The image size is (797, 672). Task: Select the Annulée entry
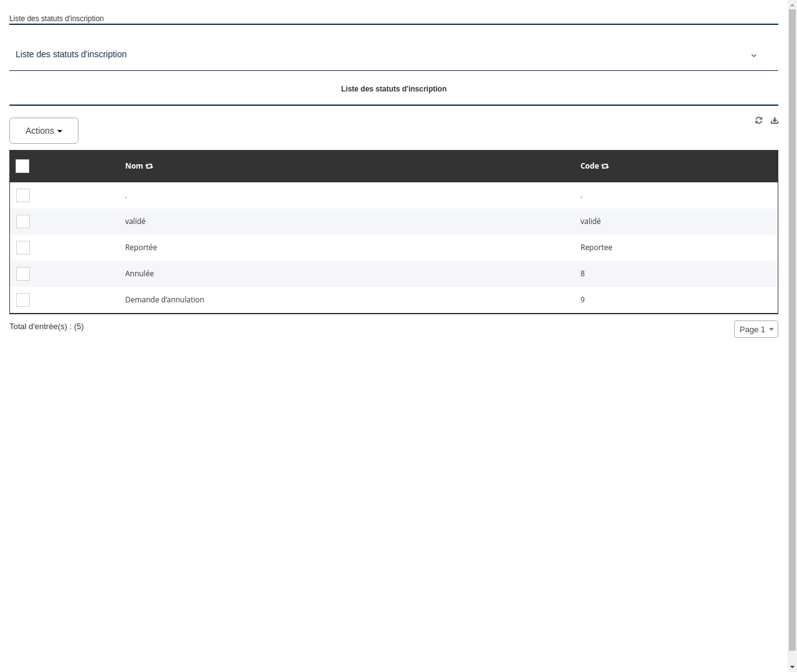(x=139, y=273)
